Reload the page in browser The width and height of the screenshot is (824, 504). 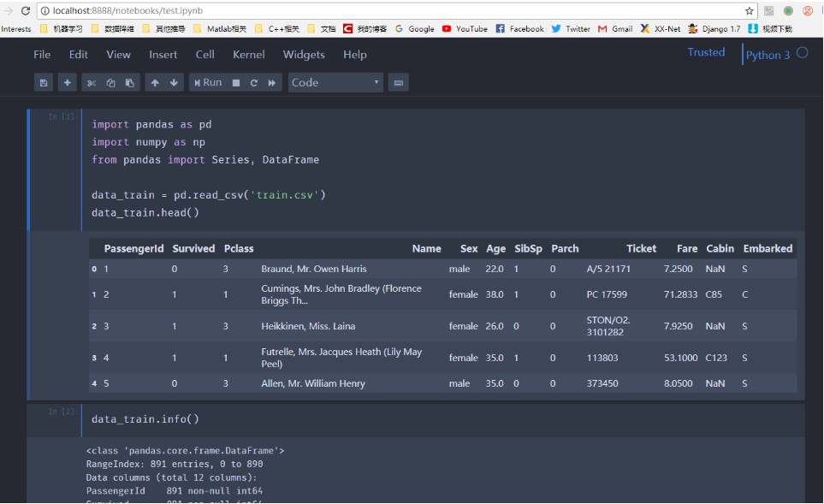coord(25,10)
